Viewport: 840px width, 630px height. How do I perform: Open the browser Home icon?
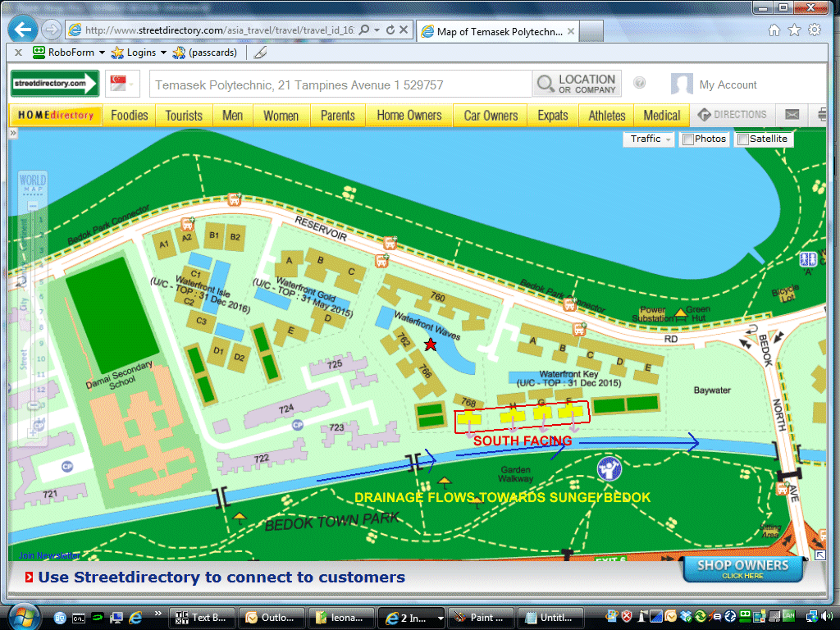pos(774,30)
